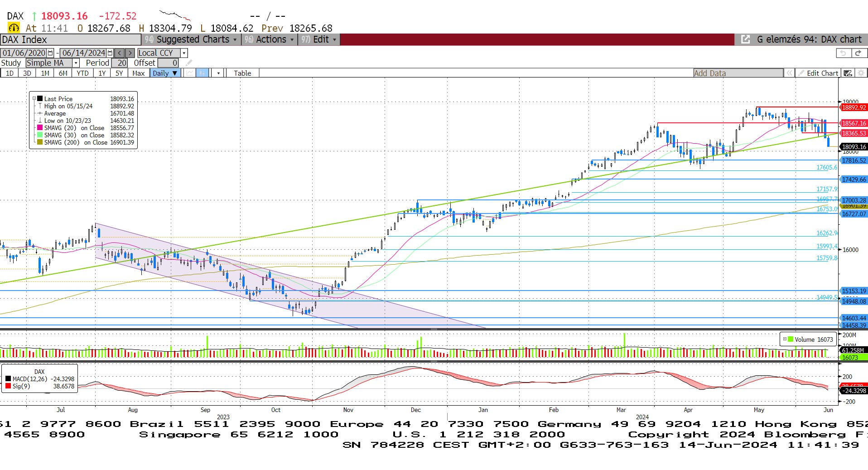Click the 18365.53 red price label
The height and width of the screenshot is (470, 868).
coord(854,133)
